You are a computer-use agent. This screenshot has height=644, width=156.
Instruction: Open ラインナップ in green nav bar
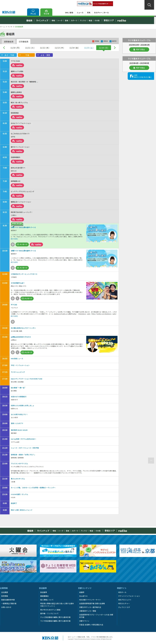pyautogui.click(x=42, y=20)
